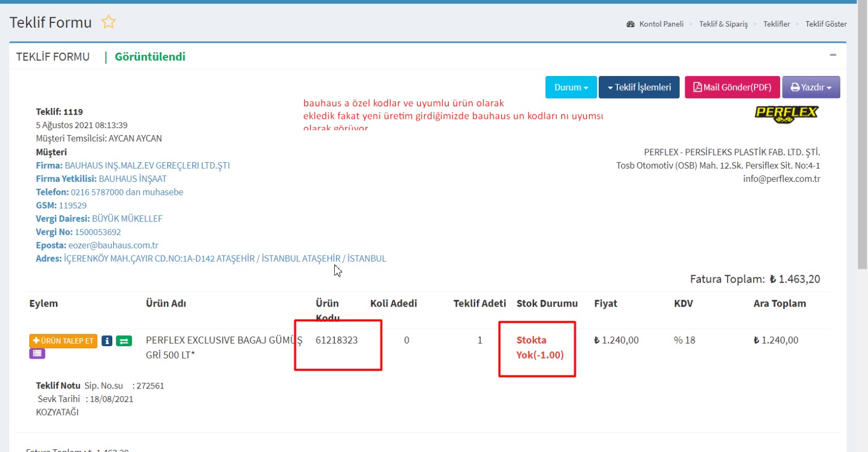Click the dashboard icon beside Kontrol Paneli

(x=630, y=24)
